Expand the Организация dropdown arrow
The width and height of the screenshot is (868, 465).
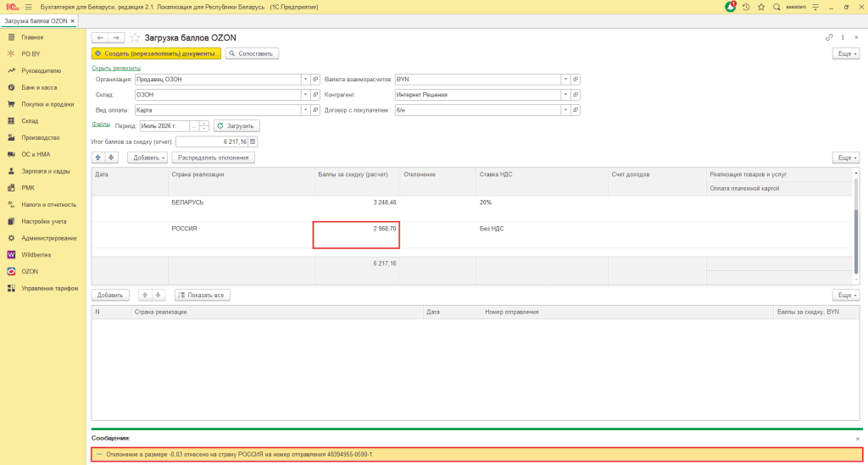click(305, 79)
